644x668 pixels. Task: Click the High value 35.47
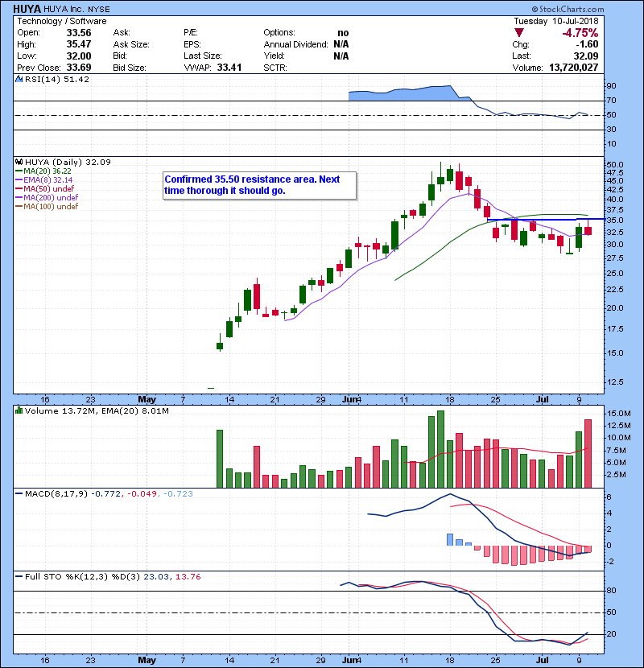(79, 44)
